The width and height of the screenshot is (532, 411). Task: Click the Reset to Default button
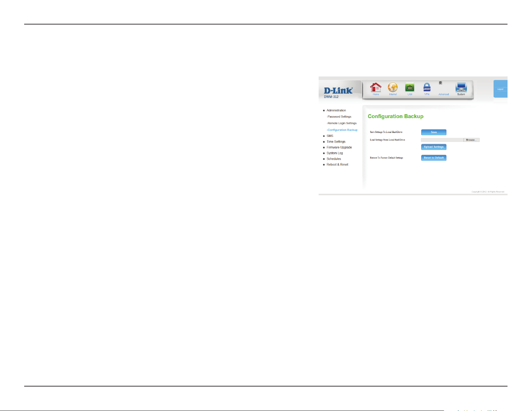[x=434, y=158]
